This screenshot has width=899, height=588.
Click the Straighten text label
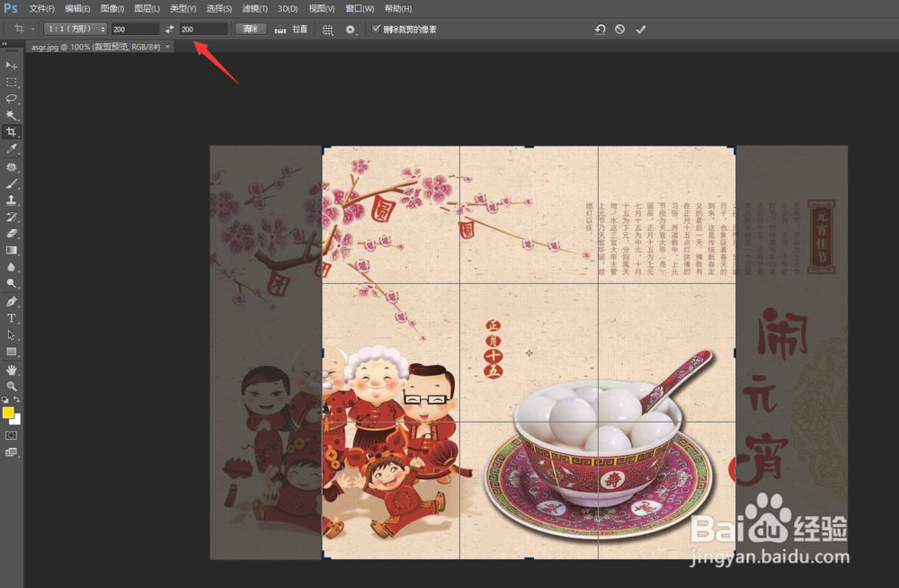300,30
